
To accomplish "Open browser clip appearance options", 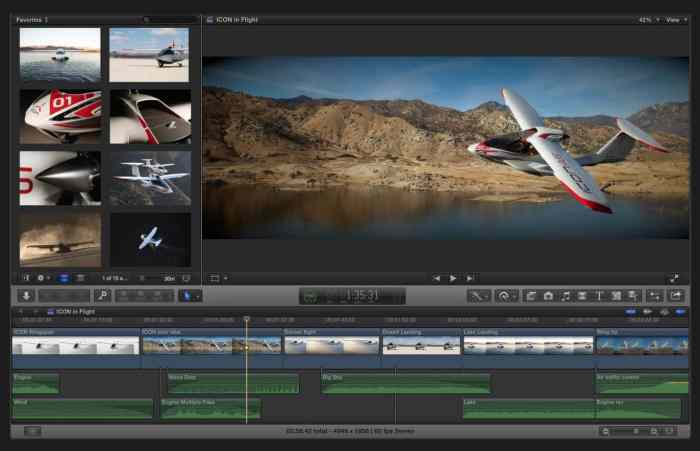I will [186, 278].
